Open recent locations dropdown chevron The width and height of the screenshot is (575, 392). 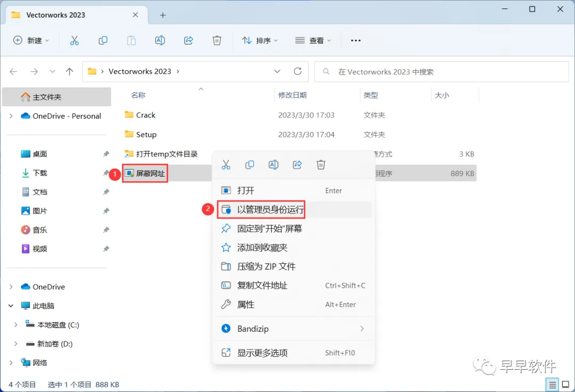point(52,71)
